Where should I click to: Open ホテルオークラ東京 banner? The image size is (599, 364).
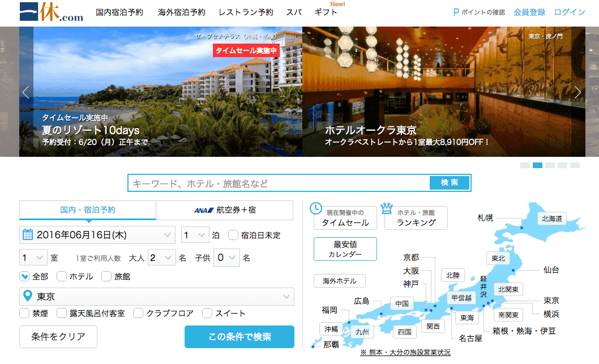coord(443,92)
